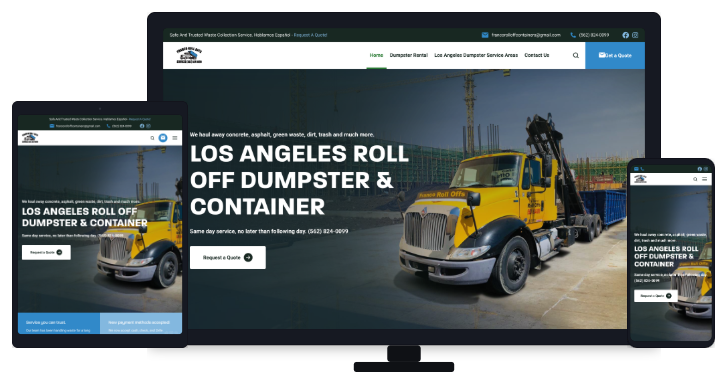This screenshot has width=727, height=384.
Task: Click the email envelope icon on desktop top bar
Action: [485, 35]
